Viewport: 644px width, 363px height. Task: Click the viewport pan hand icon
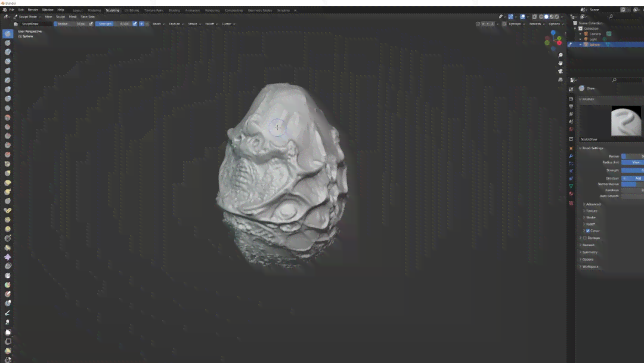pyautogui.click(x=560, y=63)
